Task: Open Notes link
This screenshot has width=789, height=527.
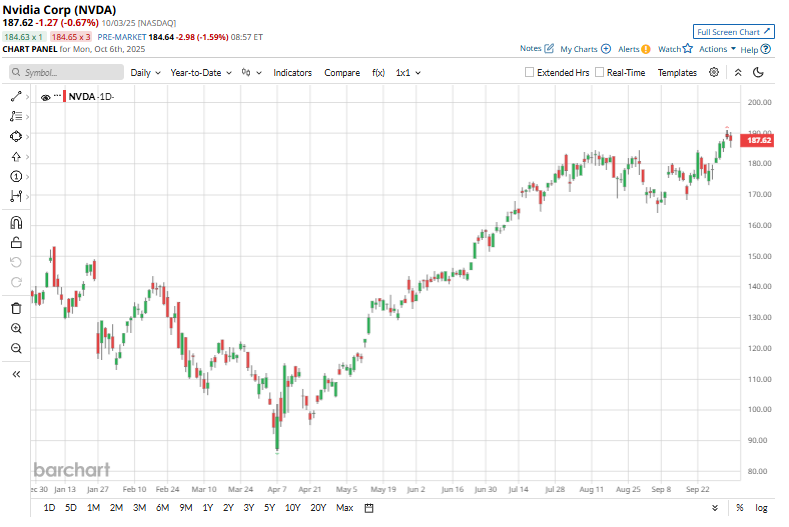Action: (x=536, y=48)
